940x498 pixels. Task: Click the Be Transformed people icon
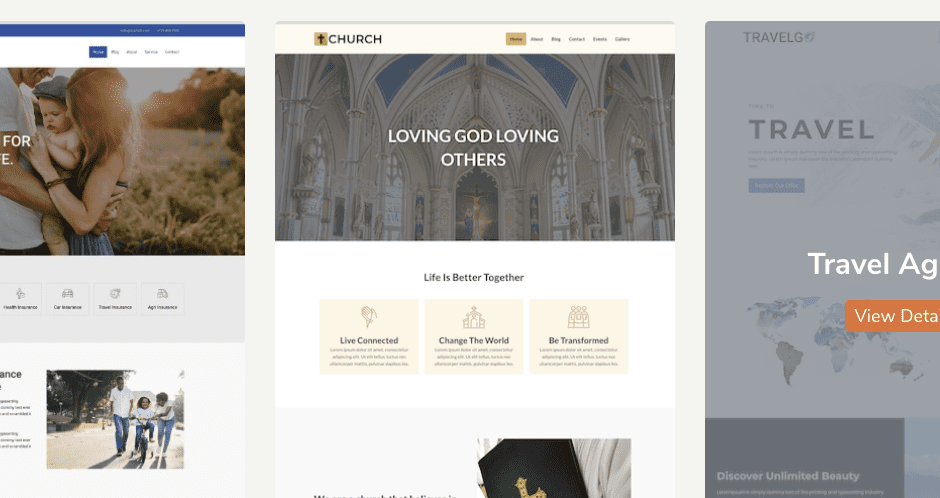point(579,317)
